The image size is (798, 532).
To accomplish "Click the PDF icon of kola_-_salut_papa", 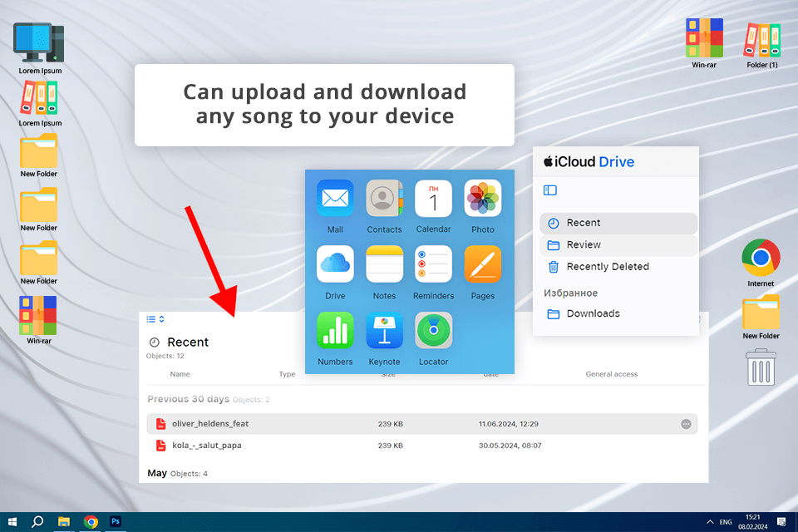I will [x=160, y=446].
